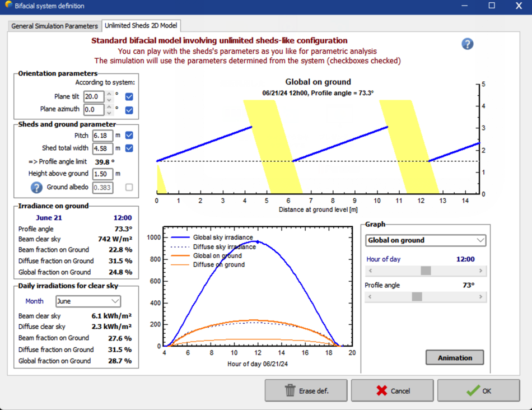This screenshot has width=532, height=410.
Task: Uncheck the Plane tilt system checkbox
Action: pyautogui.click(x=129, y=96)
